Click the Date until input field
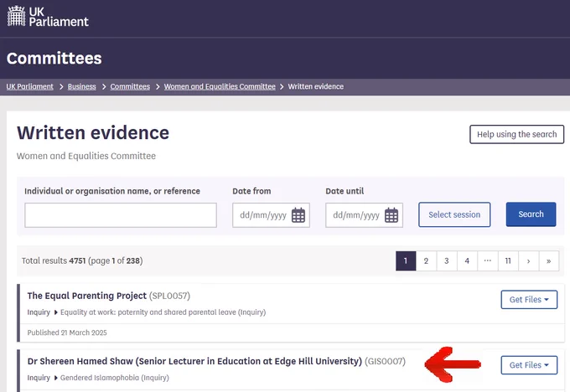Viewport: 570px width, 392px height. pyautogui.click(x=365, y=215)
